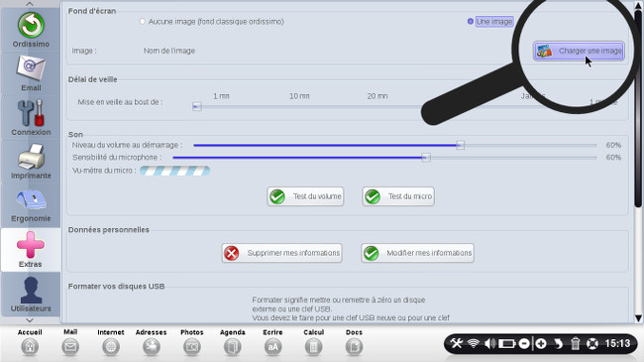The image size is (644, 362).
Task: Open the Email settings section
Action: pos(31,73)
